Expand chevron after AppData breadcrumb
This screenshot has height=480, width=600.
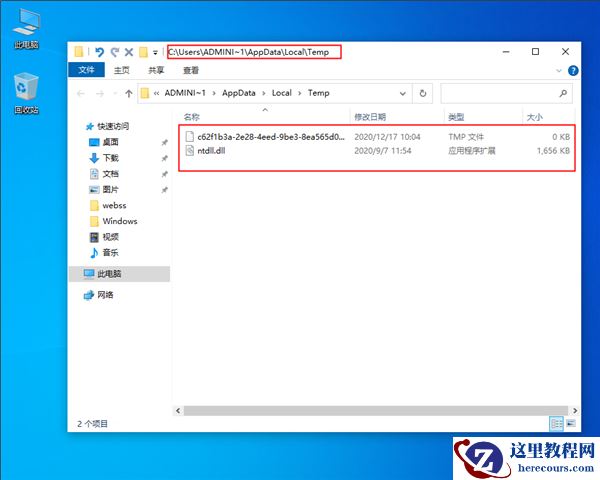point(264,93)
